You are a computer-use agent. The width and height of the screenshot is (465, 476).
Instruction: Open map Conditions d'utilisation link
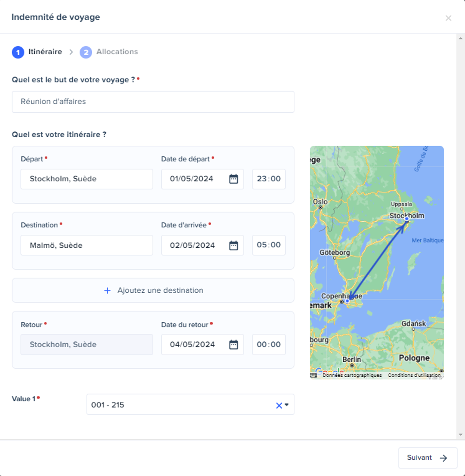(414, 375)
